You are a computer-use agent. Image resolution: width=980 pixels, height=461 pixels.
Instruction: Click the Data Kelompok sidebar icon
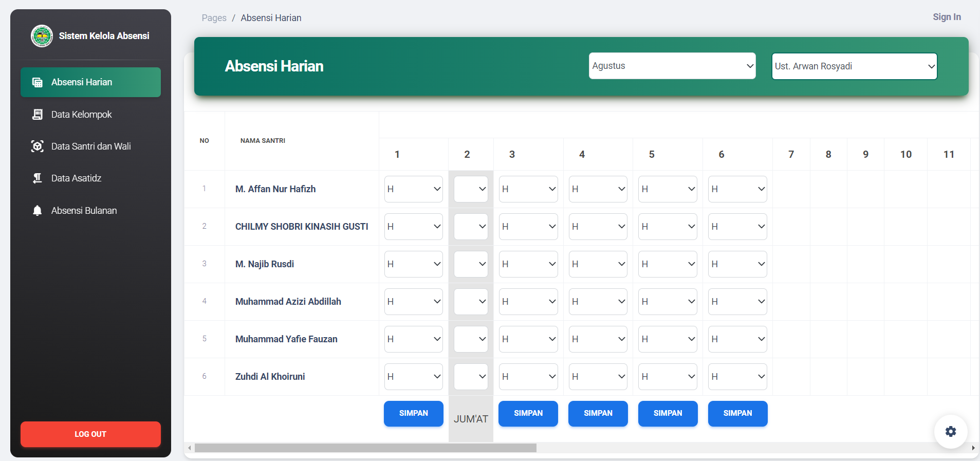[38, 114]
